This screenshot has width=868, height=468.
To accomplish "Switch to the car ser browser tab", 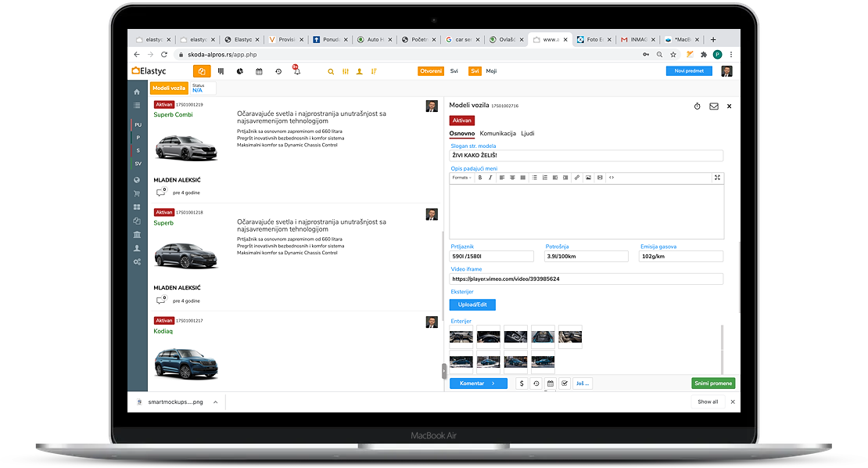I will (x=463, y=39).
